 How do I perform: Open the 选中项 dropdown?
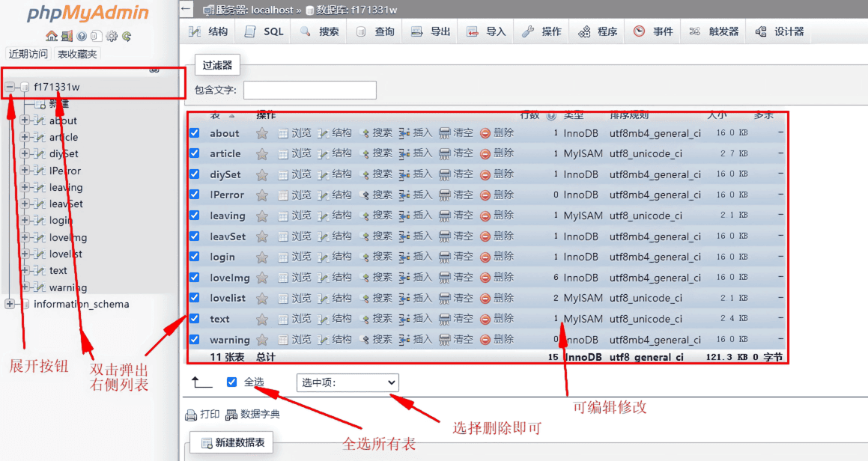click(347, 383)
